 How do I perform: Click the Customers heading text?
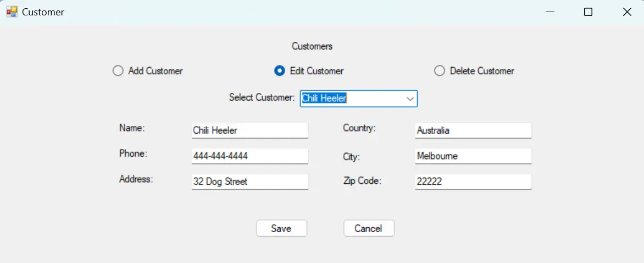pos(312,46)
